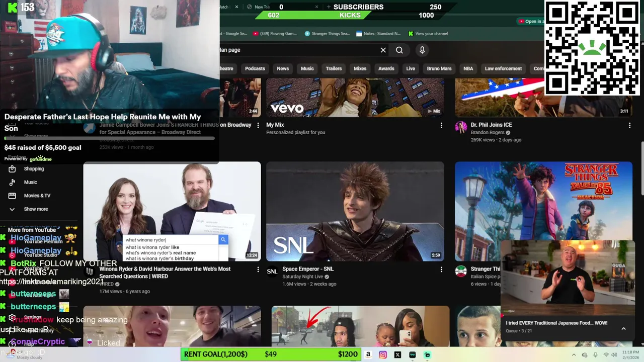This screenshot has width=644, height=362.
Task: Open Brandon Rogers channel avatar
Action: [x=461, y=127]
